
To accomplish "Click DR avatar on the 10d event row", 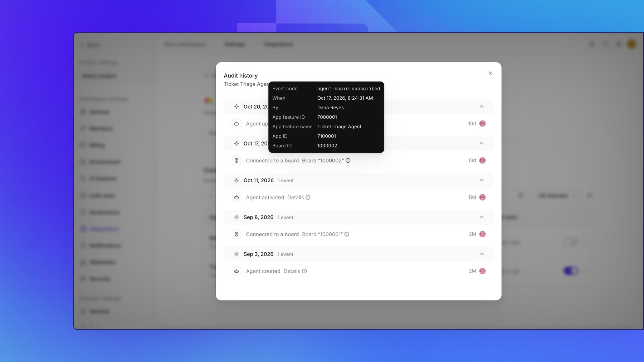I will [482, 124].
